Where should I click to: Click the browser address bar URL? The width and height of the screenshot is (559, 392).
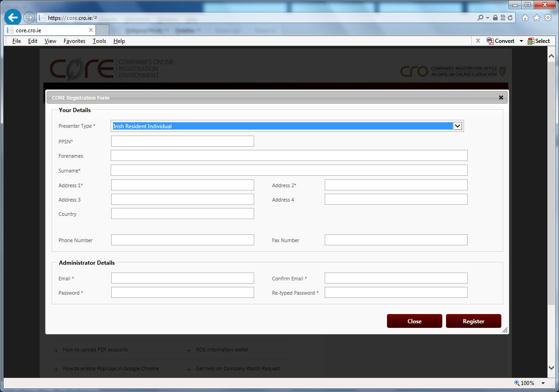(72, 18)
